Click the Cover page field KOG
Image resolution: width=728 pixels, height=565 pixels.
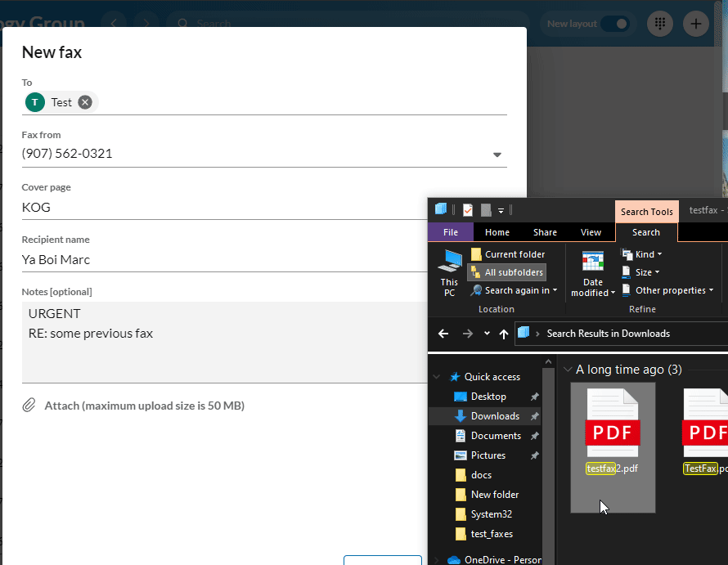[x=224, y=208]
